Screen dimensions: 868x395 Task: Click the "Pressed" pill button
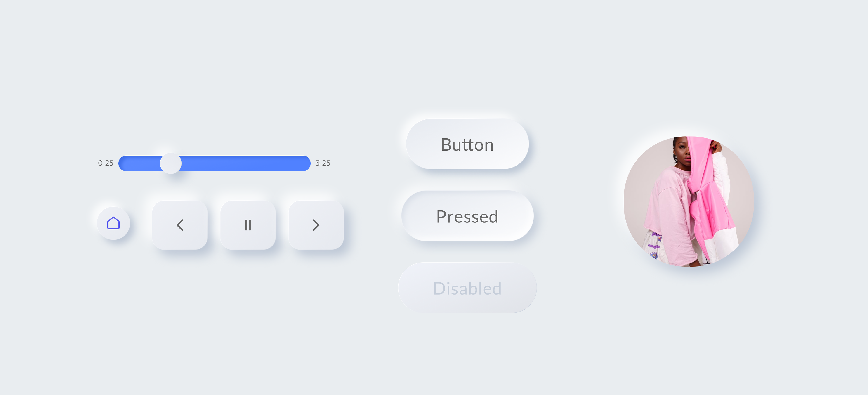467,216
